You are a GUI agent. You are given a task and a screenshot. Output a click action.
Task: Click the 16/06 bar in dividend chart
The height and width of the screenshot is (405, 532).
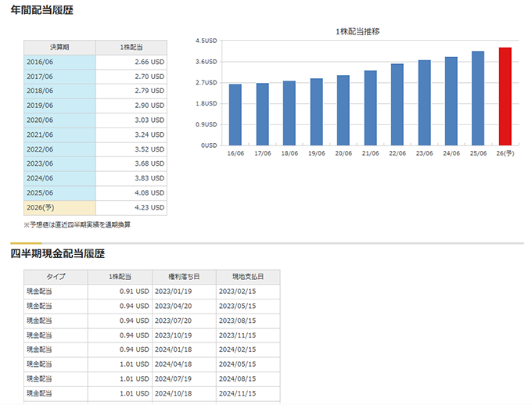(x=235, y=115)
